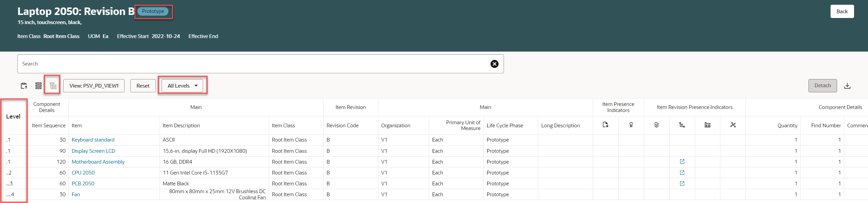
Task: Switch to flat list view icon
Action: [x=38, y=86]
